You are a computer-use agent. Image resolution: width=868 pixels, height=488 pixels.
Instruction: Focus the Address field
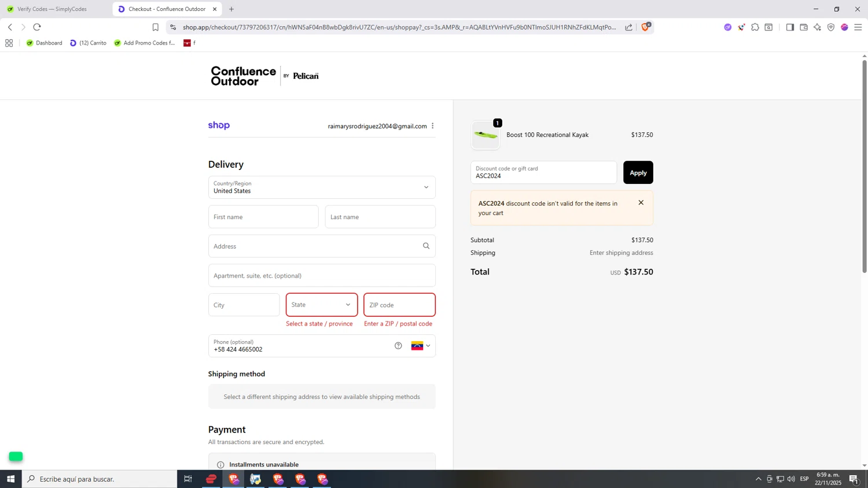(322, 246)
